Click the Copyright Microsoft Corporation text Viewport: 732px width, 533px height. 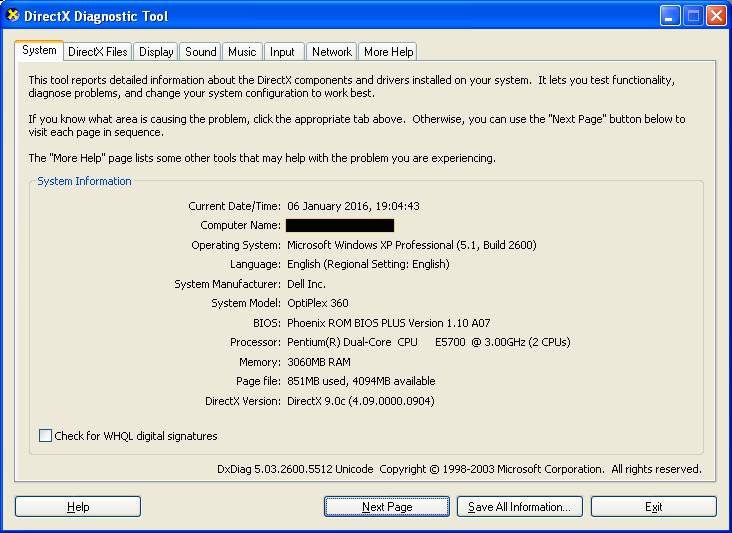(x=491, y=469)
